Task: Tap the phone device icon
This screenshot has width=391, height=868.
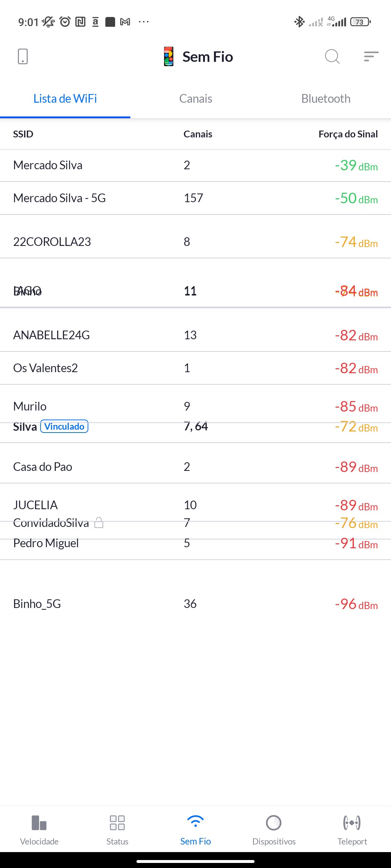Action: (23, 56)
